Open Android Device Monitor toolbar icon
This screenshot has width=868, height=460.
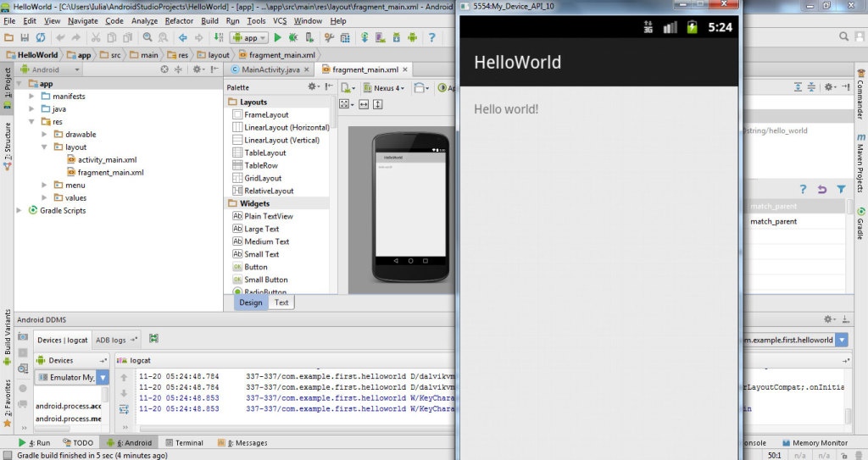click(413, 37)
